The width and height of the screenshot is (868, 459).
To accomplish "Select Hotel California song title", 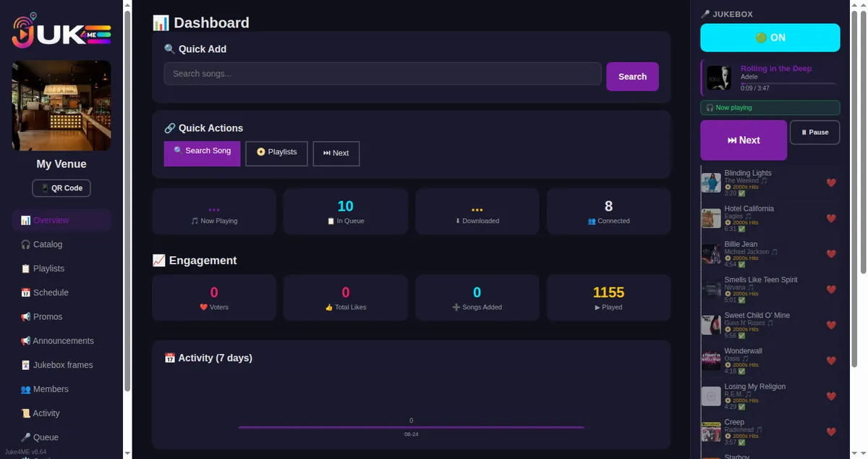I will (x=749, y=209).
